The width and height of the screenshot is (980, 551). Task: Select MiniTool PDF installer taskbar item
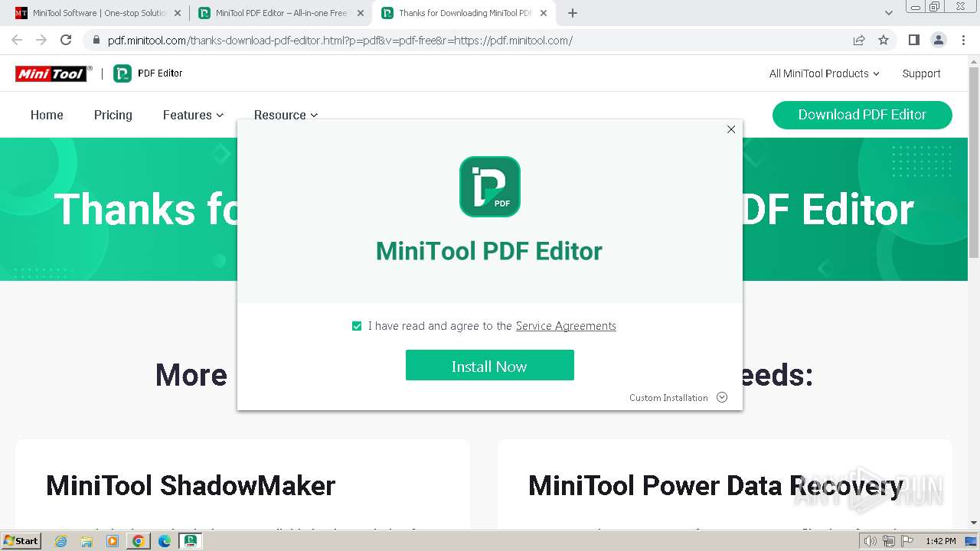190,541
